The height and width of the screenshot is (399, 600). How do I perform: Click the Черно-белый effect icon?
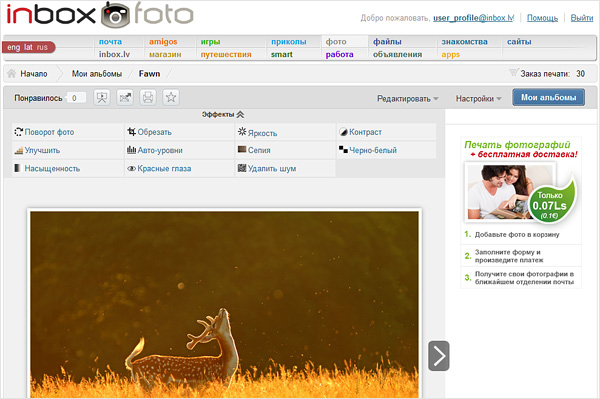tap(343, 150)
